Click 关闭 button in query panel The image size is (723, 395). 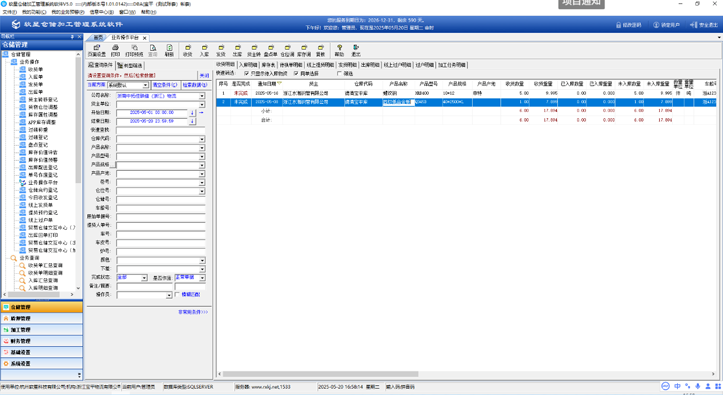204,76
